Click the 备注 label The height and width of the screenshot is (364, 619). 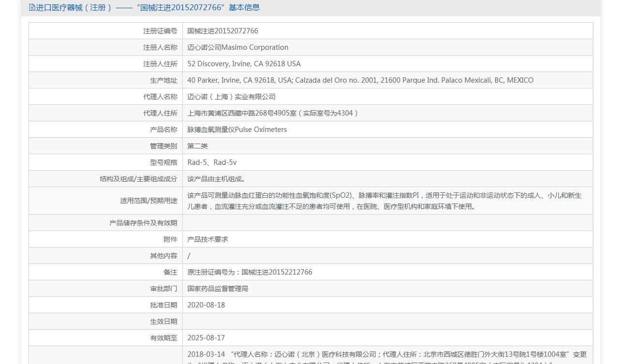tap(170, 272)
